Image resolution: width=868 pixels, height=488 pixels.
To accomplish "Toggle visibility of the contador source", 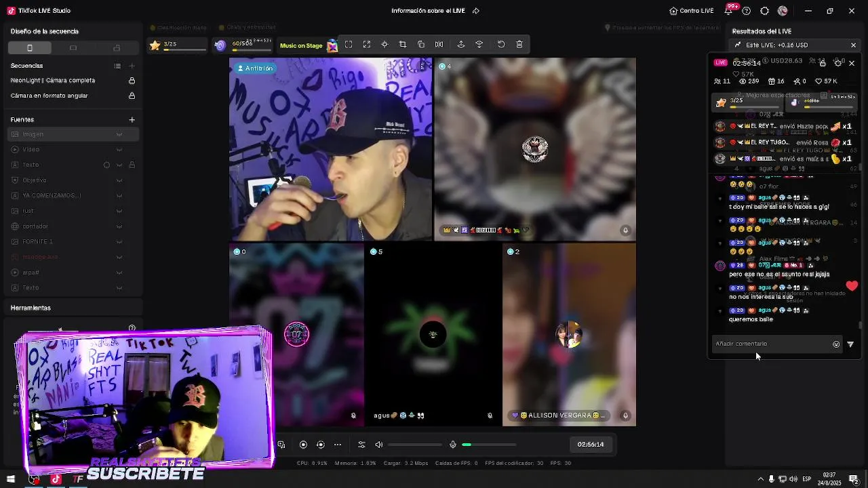I will [119, 226].
